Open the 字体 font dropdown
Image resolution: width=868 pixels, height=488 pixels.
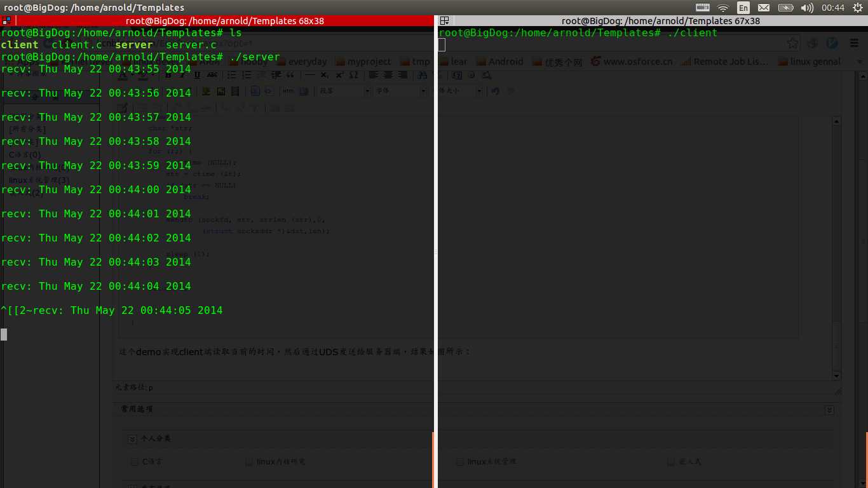click(400, 91)
